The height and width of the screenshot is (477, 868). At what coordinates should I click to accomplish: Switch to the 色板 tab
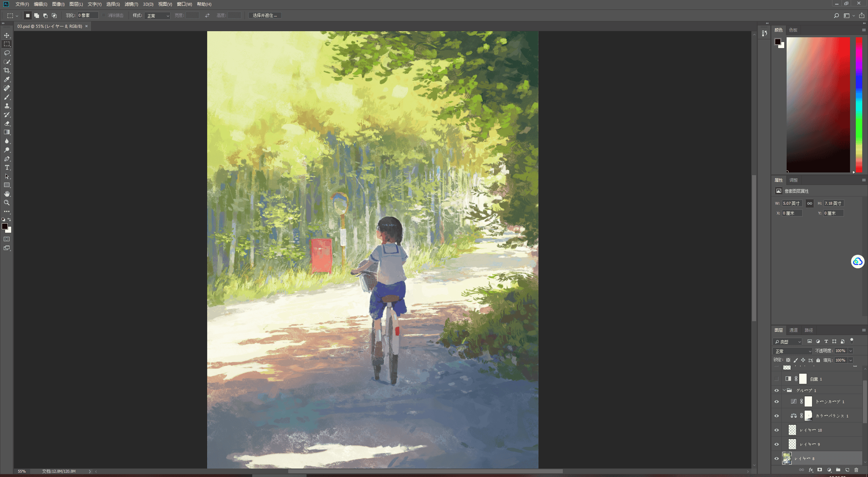click(793, 30)
